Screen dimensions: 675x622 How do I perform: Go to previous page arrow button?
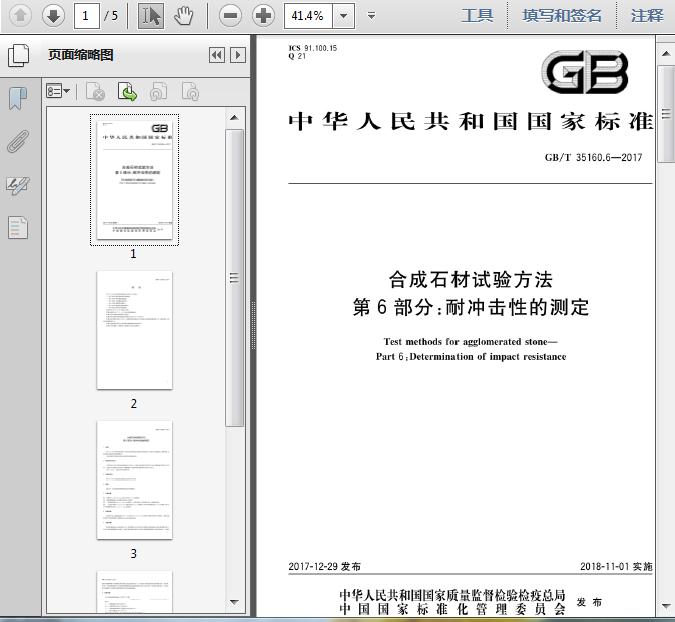click(20, 16)
